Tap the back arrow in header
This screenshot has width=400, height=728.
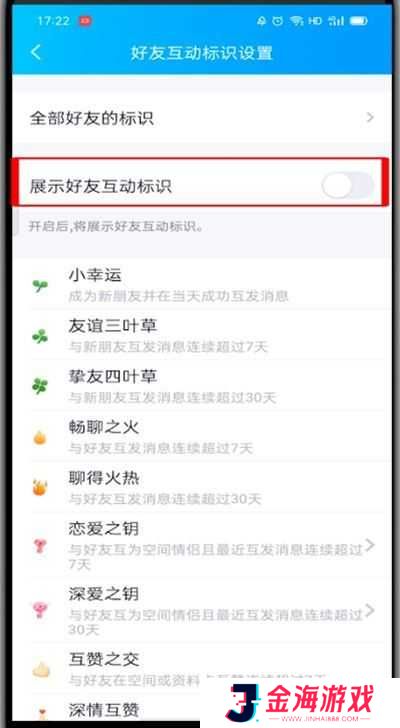pyautogui.click(x=36, y=52)
